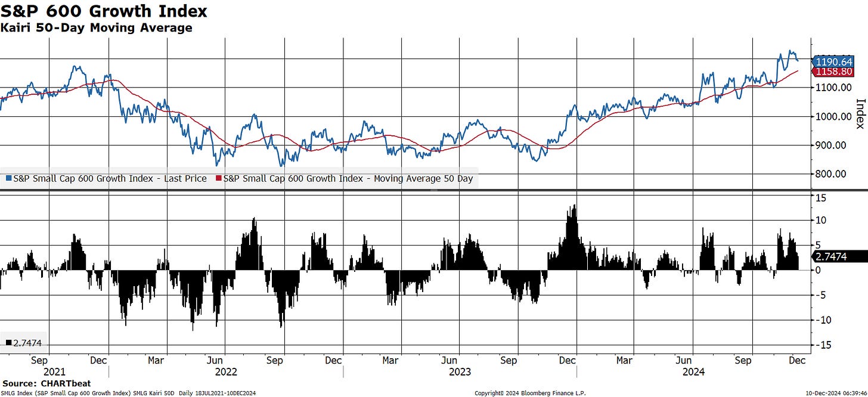Click the Sep month label directly above 2021
Screen dimensions: 868x397
point(39,361)
